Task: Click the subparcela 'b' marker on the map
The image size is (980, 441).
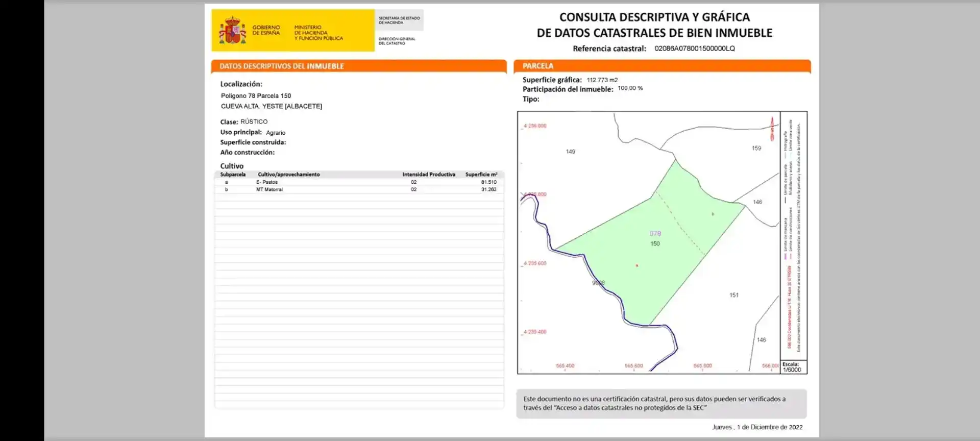Action: [x=713, y=214]
